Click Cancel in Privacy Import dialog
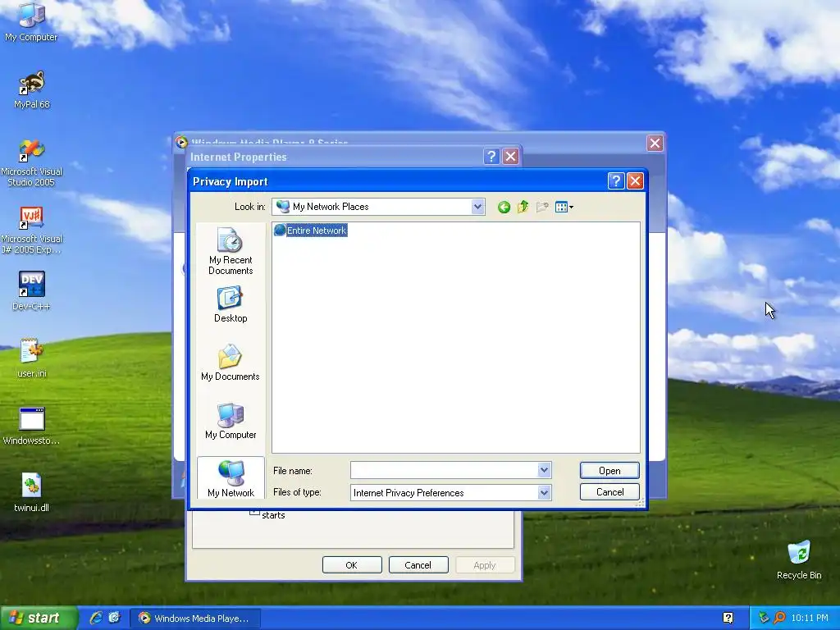 [609, 492]
